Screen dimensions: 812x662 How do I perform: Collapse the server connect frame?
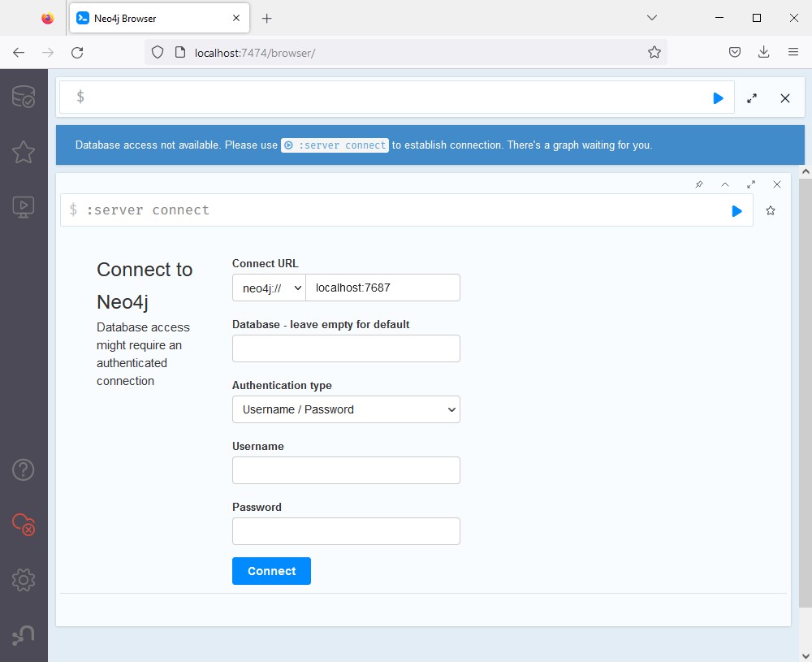(725, 184)
